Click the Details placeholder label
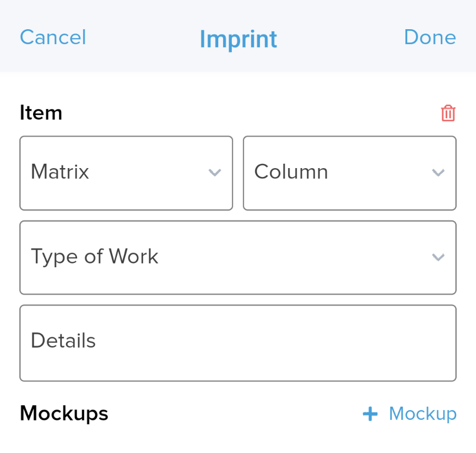The image size is (476, 453). tap(63, 341)
